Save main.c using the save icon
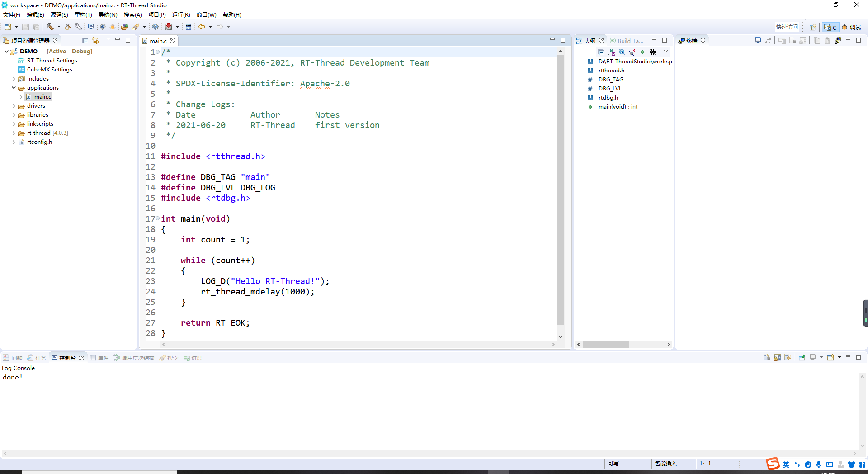The image size is (868, 474). (x=26, y=27)
